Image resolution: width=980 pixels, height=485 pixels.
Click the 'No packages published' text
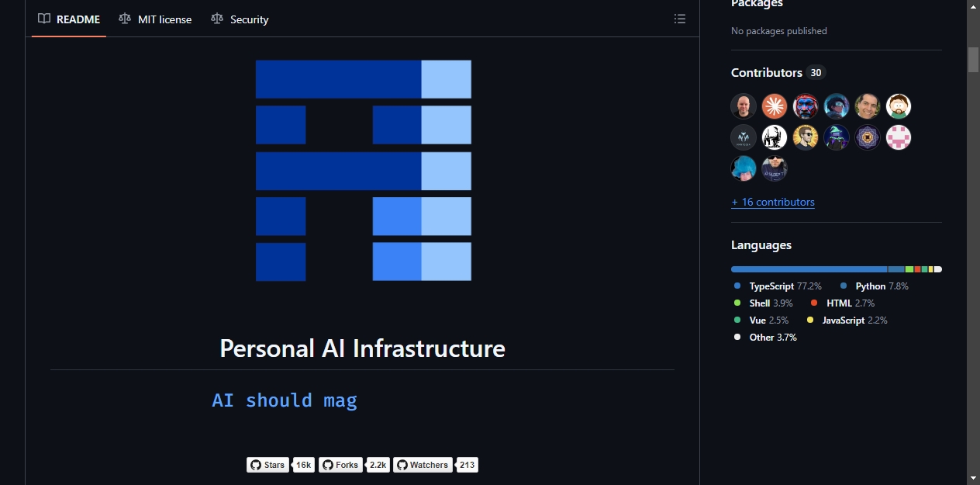779,31
